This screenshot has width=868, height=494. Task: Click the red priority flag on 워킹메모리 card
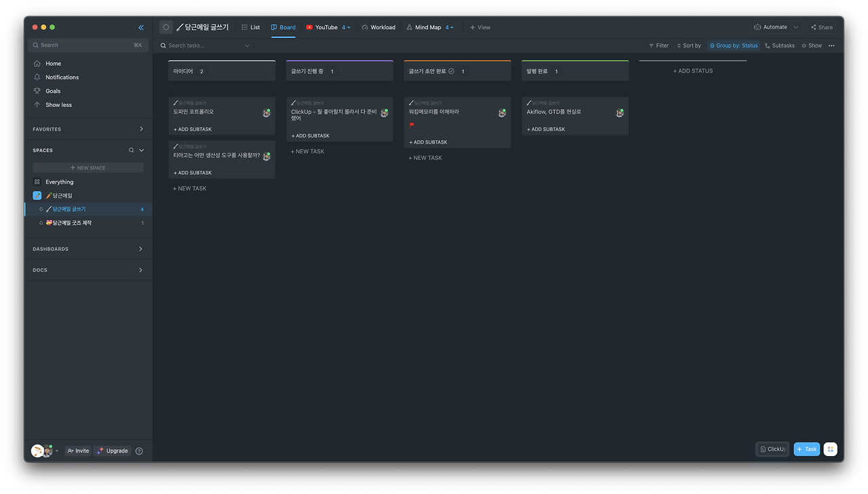412,125
